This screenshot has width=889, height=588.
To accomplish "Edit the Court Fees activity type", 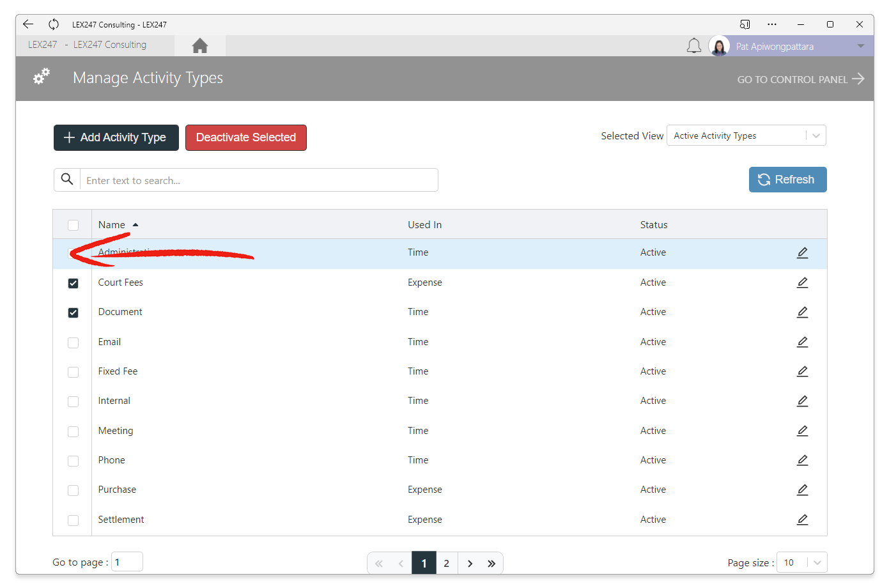I will point(802,282).
